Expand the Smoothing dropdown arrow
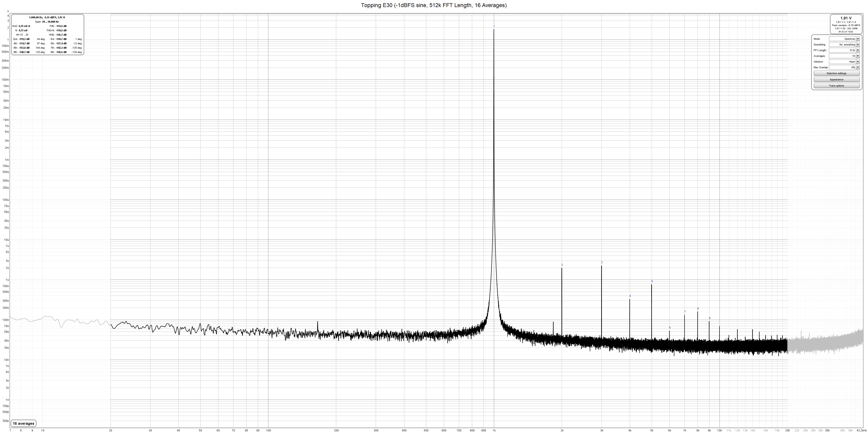 pos(857,45)
